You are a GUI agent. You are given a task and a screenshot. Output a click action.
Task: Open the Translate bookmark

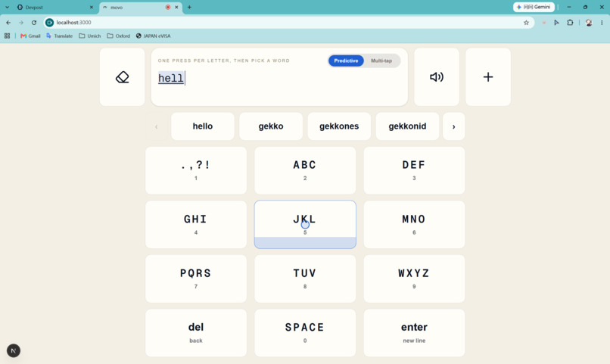point(60,36)
